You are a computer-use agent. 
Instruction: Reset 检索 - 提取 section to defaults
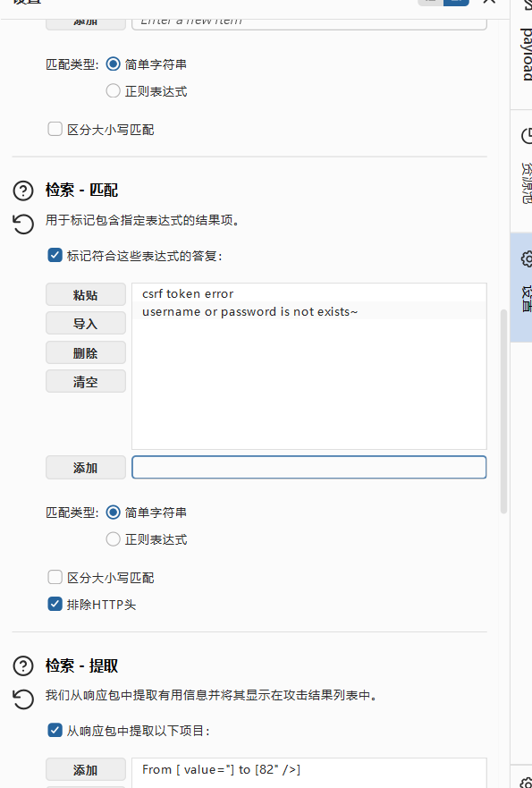click(23, 699)
